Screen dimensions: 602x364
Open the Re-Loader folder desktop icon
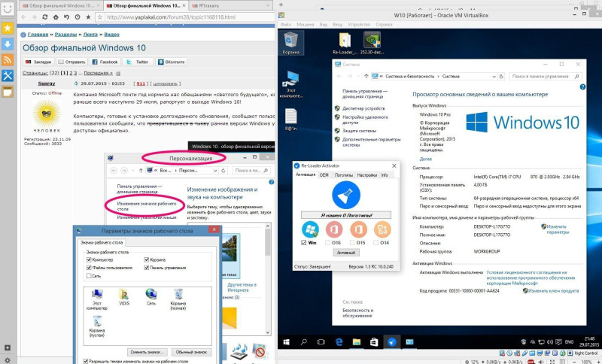tap(345, 43)
